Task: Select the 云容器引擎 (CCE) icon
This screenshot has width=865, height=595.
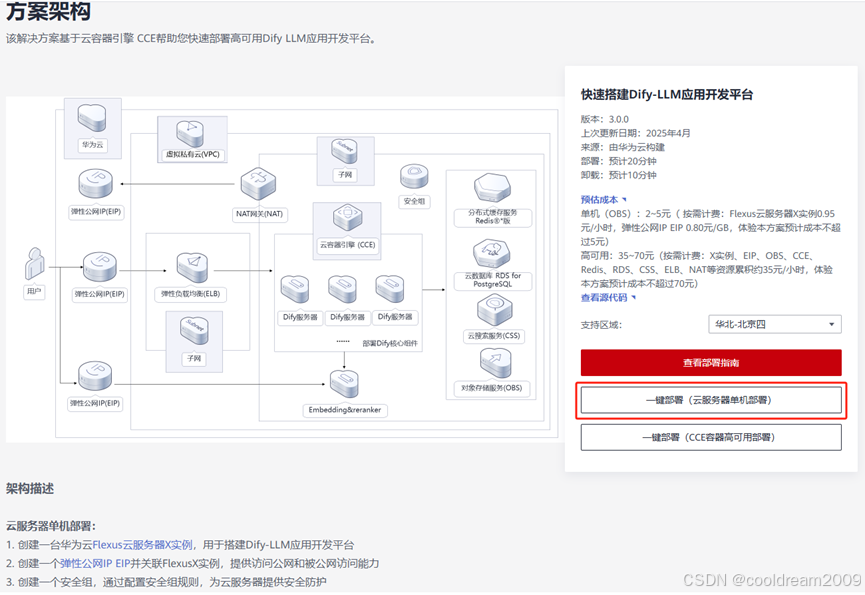Action: pos(347,218)
